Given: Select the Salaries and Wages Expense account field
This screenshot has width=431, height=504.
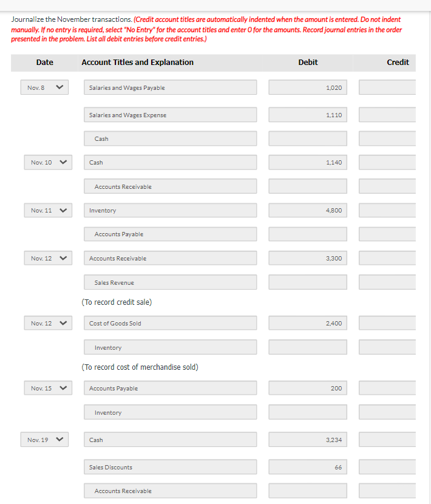Looking at the screenshot, I should click(x=170, y=115).
